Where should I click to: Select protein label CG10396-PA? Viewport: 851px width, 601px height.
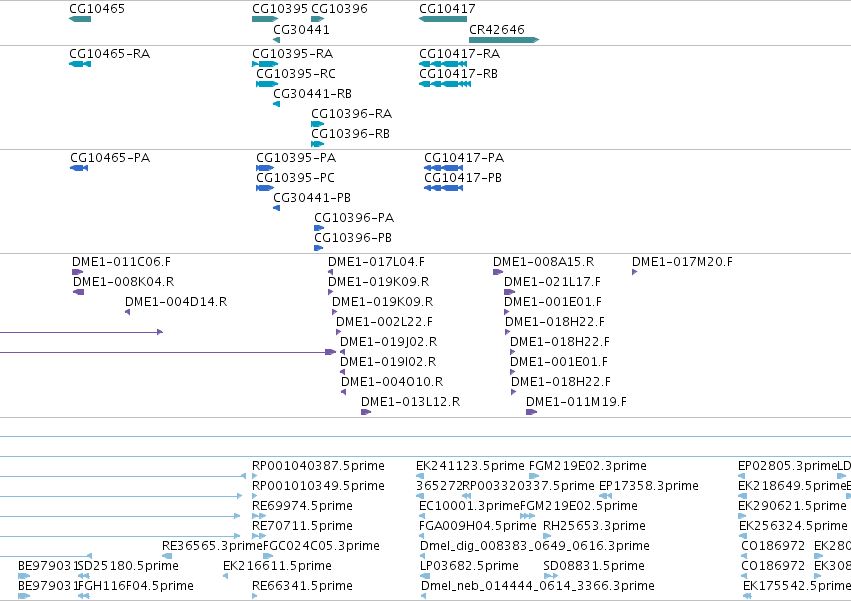pos(354,218)
